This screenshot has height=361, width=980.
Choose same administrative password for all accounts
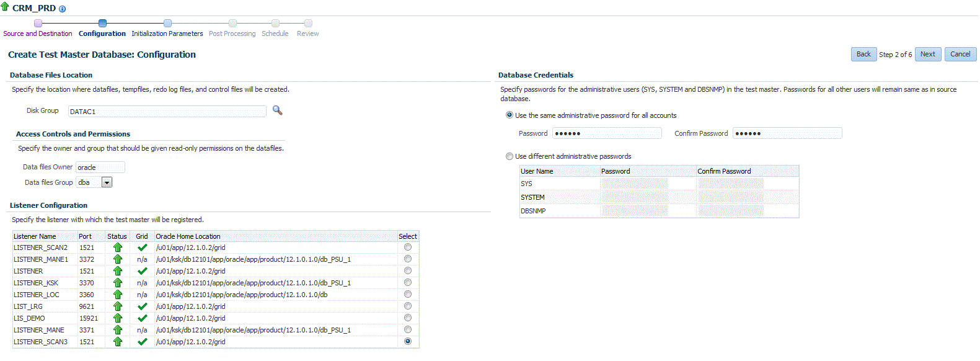tap(510, 115)
